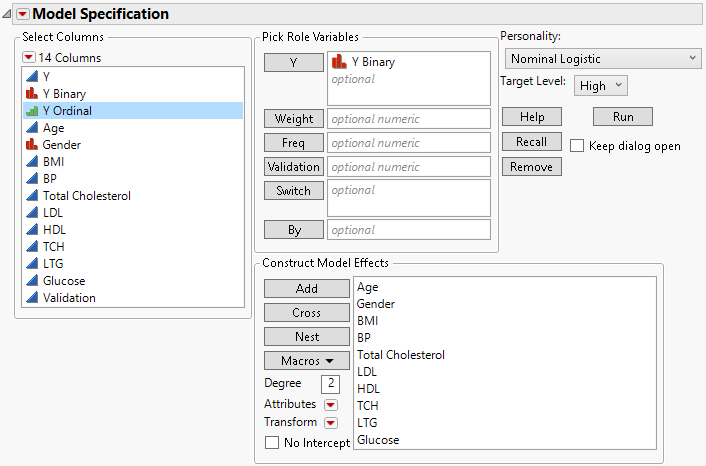Image resolution: width=706 pixels, height=466 pixels.
Task: Collapse the Model Specification disclosure triangle
Action: (7, 14)
